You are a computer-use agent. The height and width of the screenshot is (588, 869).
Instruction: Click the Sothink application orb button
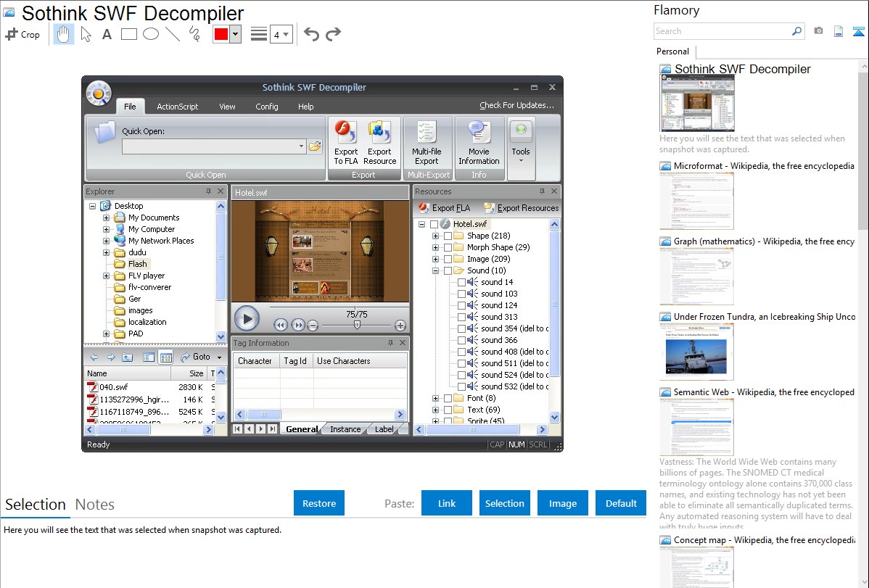[99, 93]
